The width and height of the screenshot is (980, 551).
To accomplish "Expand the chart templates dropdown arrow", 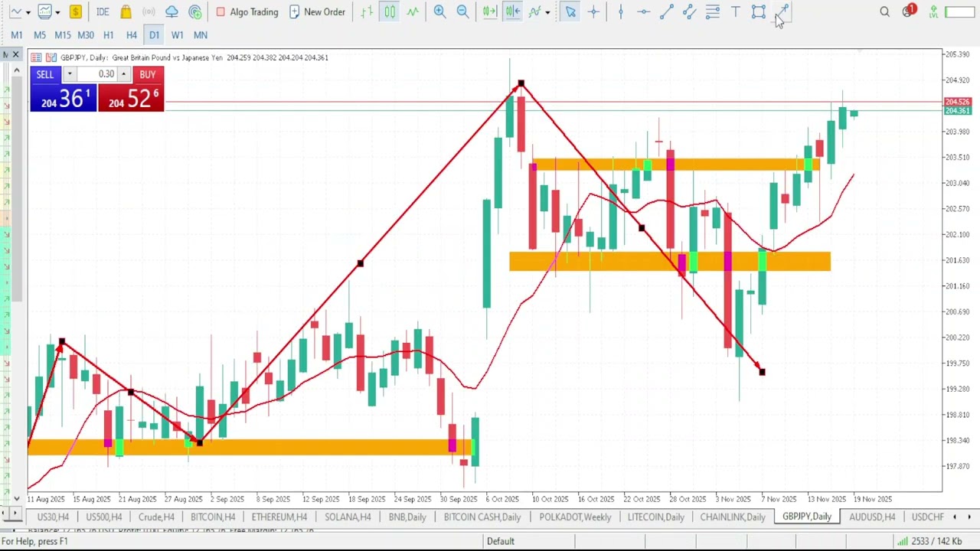I will [57, 12].
